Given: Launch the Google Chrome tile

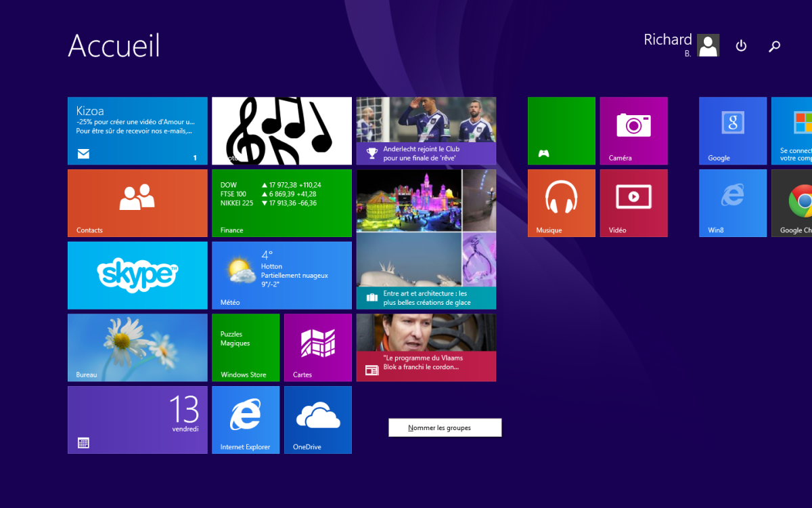Looking at the screenshot, I should click(792, 203).
